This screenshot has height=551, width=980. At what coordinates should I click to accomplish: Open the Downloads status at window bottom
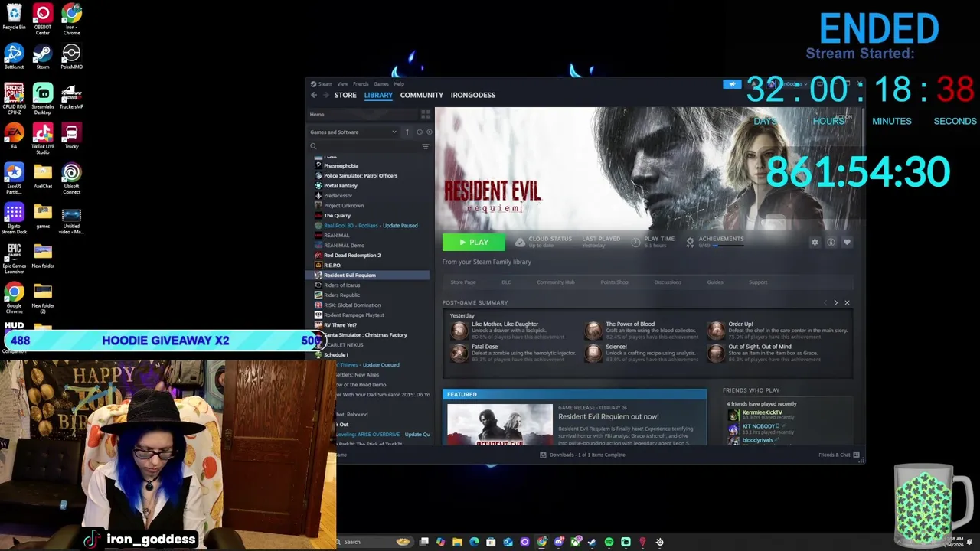(583, 455)
